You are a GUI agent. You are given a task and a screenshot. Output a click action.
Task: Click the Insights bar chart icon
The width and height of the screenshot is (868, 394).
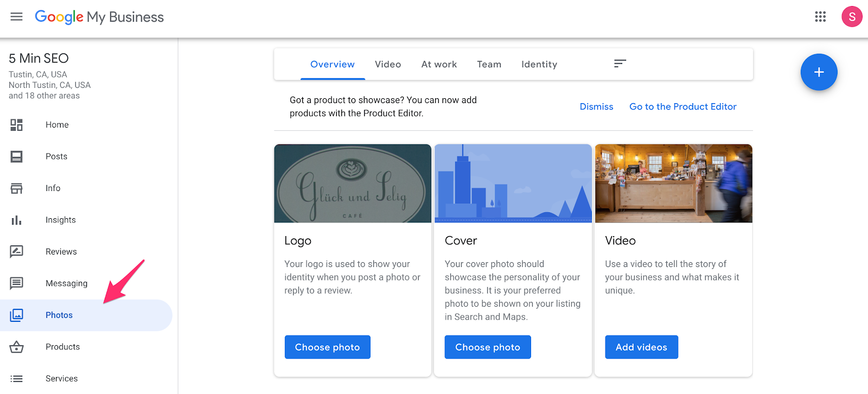pyautogui.click(x=17, y=220)
